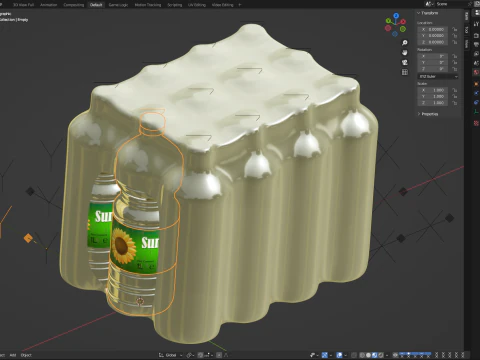Open the Tool tab in the sidebar
The width and height of the screenshot is (480, 360).
[467, 30]
